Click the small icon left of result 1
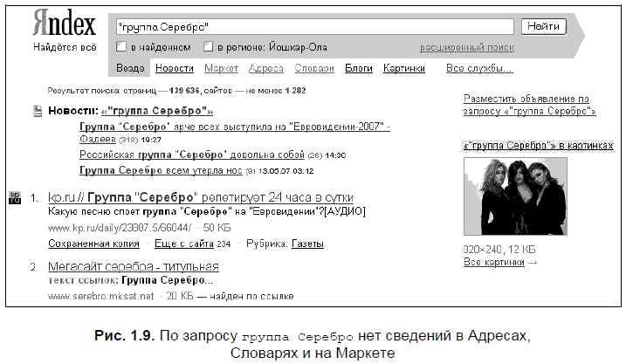The height and width of the screenshot is (364, 626). 14,198
